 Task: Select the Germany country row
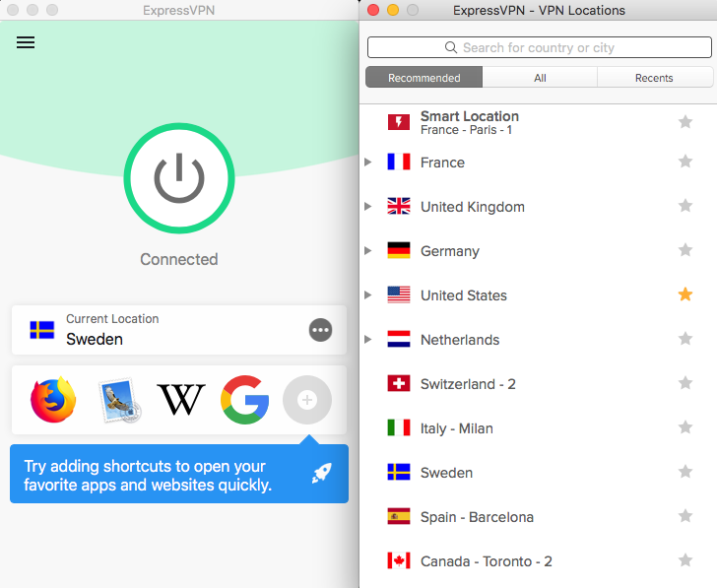click(538, 250)
